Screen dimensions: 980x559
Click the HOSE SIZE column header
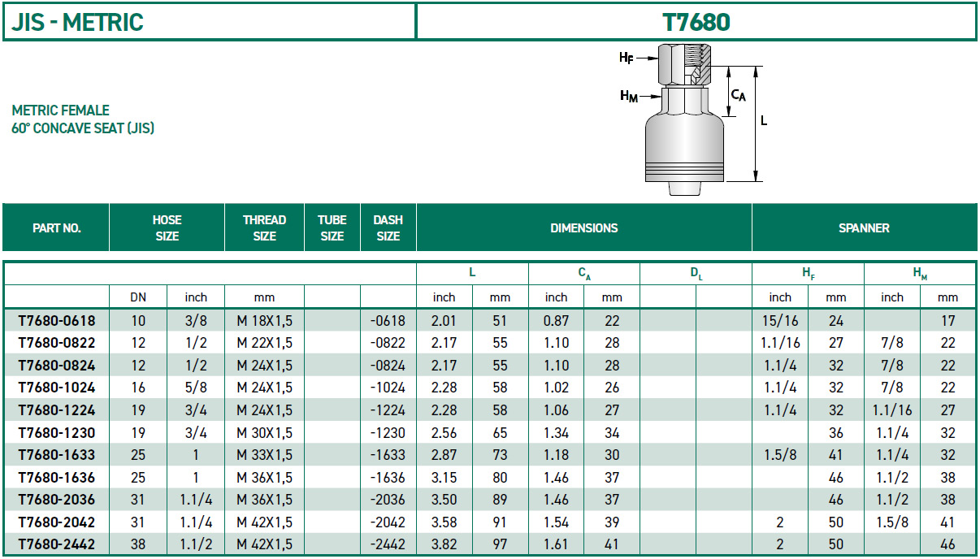pos(167,228)
